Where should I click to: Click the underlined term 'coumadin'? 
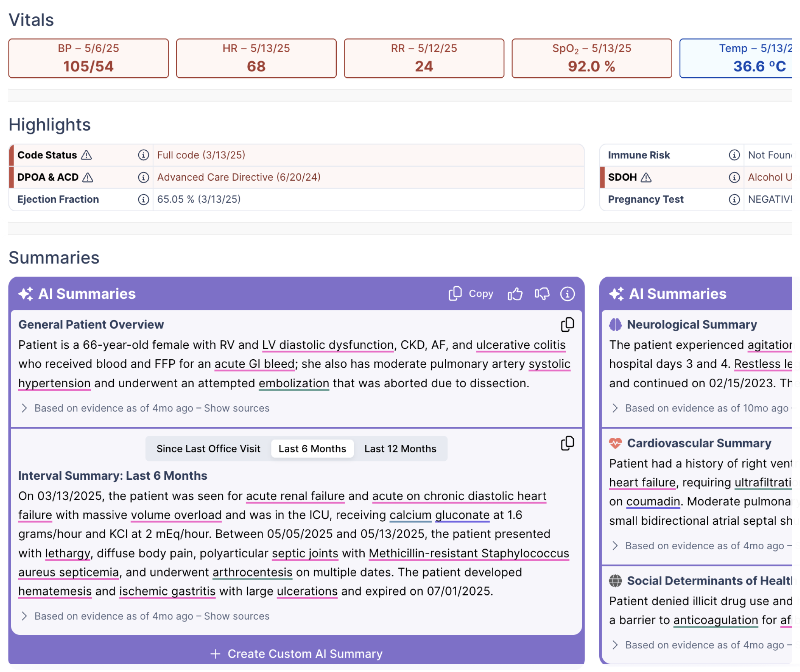[x=653, y=501]
